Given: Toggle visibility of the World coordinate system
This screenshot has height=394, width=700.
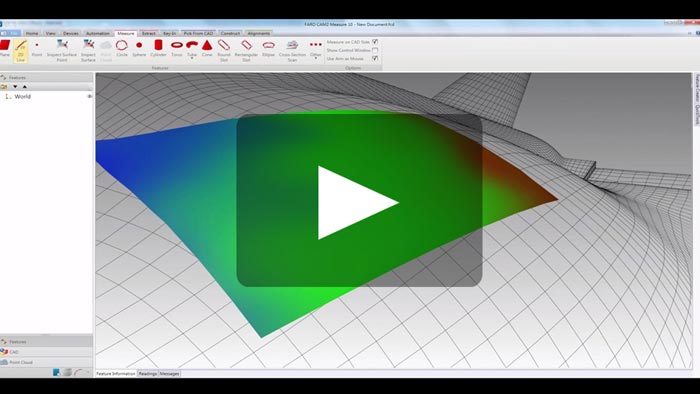Looking at the screenshot, I should (90, 96).
